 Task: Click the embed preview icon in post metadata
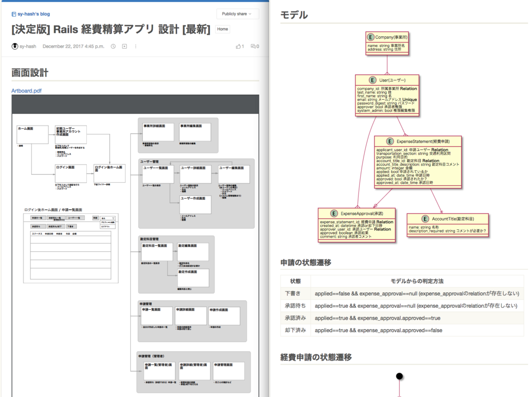click(x=124, y=46)
